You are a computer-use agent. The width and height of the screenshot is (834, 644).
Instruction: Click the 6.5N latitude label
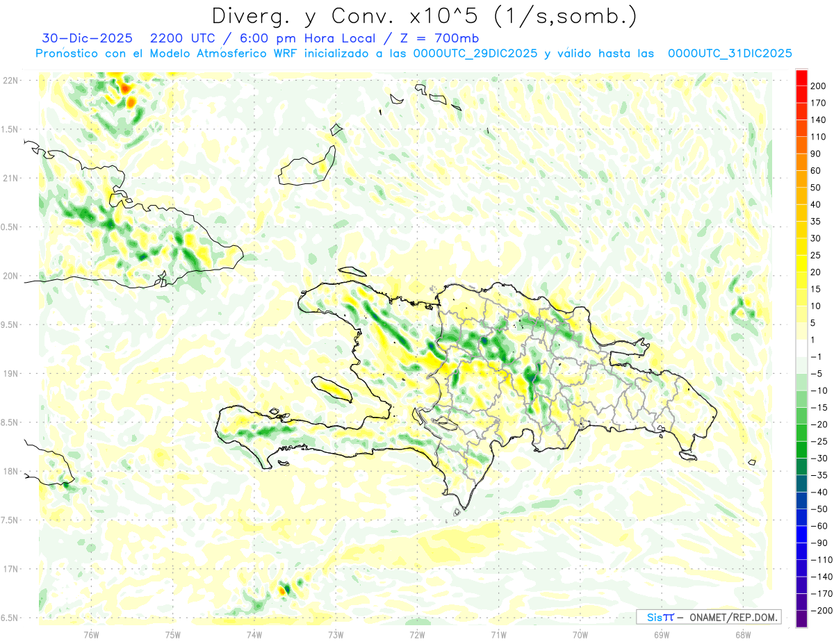(x=9, y=618)
